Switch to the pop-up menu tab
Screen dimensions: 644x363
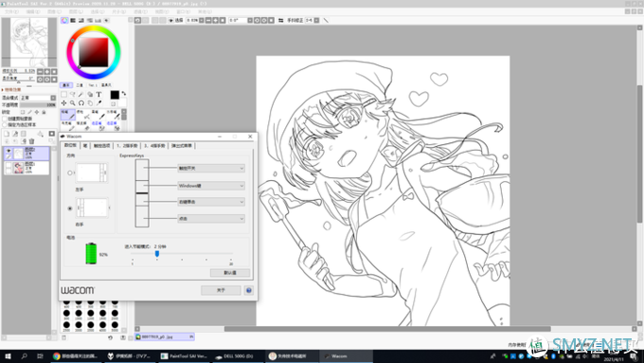coord(182,146)
